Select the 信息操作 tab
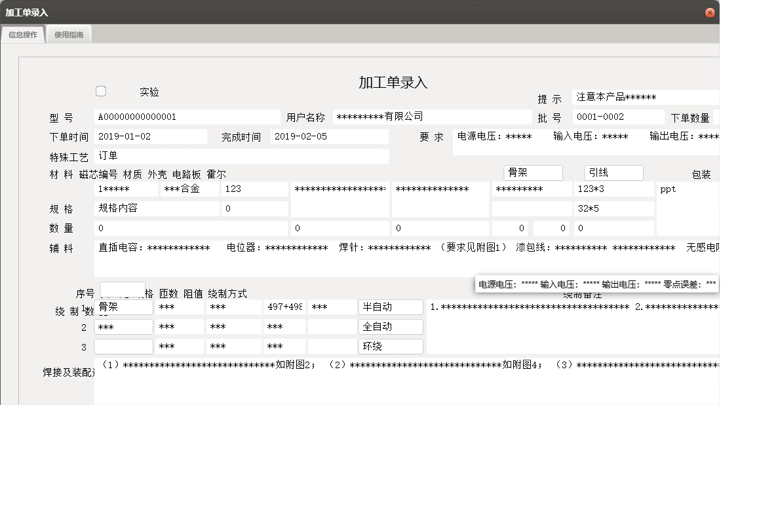The image size is (757, 532). (x=22, y=33)
